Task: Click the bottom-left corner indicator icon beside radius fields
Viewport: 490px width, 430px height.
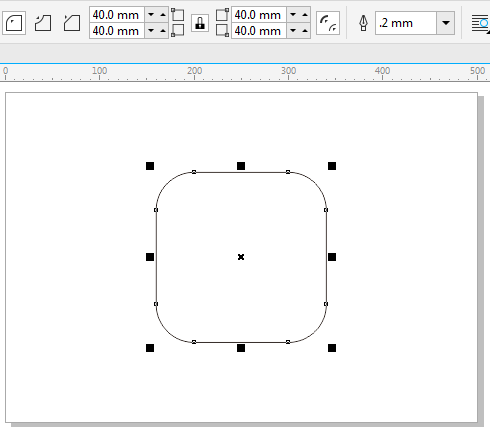Action: (x=178, y=30)
